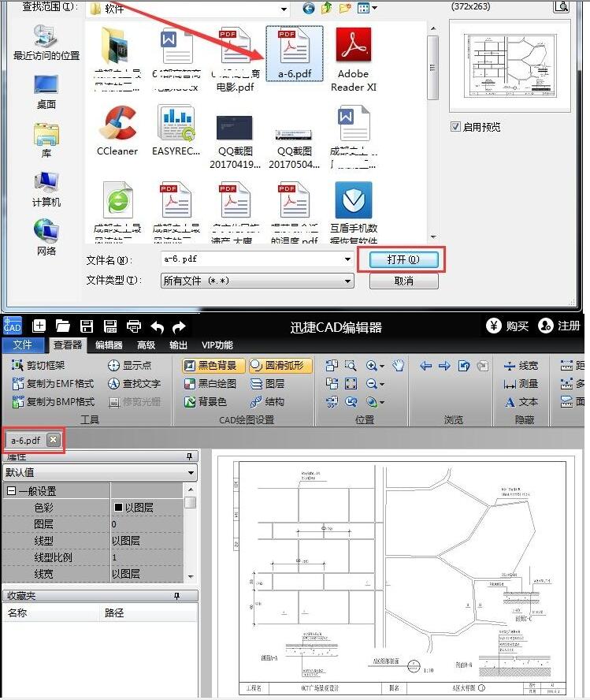The height and width of the screenshot is (700, 590).
Task: Open the 文件 menu
Action: click(23, 345)
